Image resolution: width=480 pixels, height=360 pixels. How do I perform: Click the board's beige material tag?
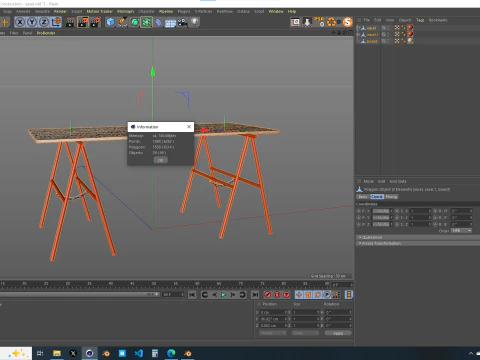410,41
